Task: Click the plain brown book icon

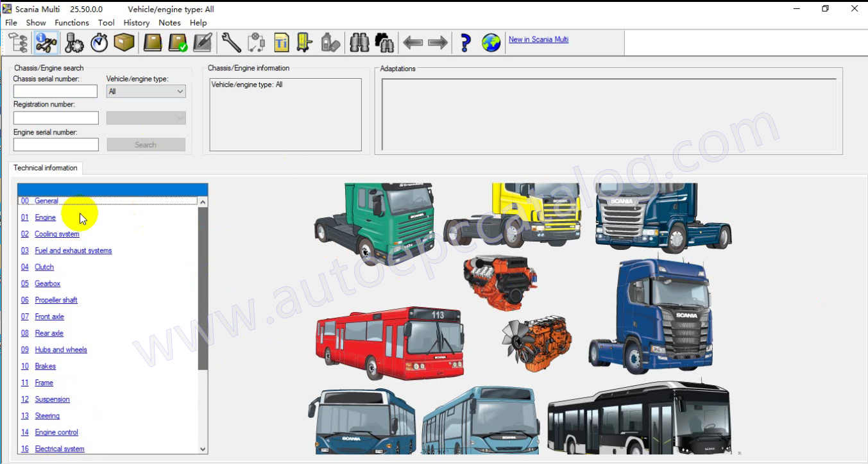Action: (x=153, y=43)
